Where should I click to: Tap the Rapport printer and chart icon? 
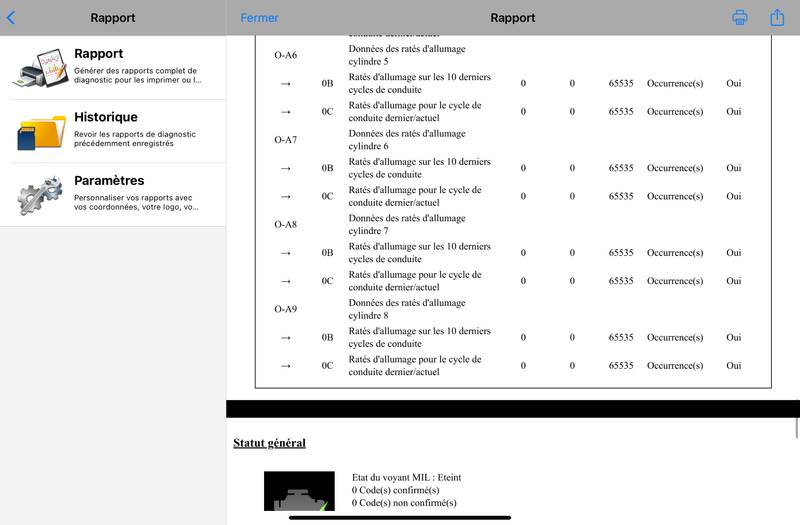[x=40, y=67]
